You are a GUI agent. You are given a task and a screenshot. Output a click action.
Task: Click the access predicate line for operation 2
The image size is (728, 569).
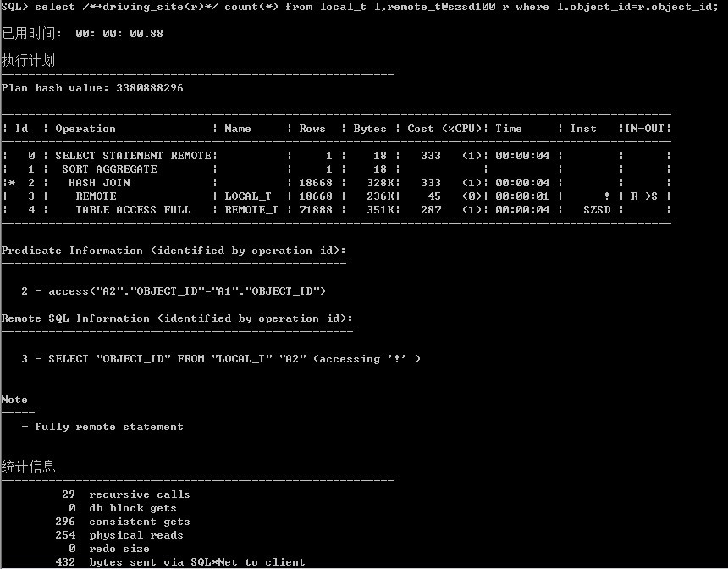tap(174, 291)
